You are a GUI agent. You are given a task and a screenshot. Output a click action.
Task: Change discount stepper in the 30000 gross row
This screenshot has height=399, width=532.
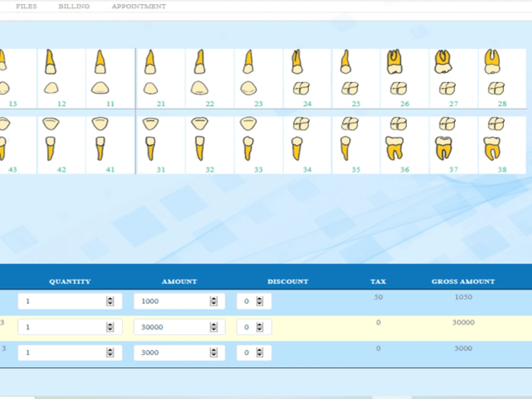[260, 327]
